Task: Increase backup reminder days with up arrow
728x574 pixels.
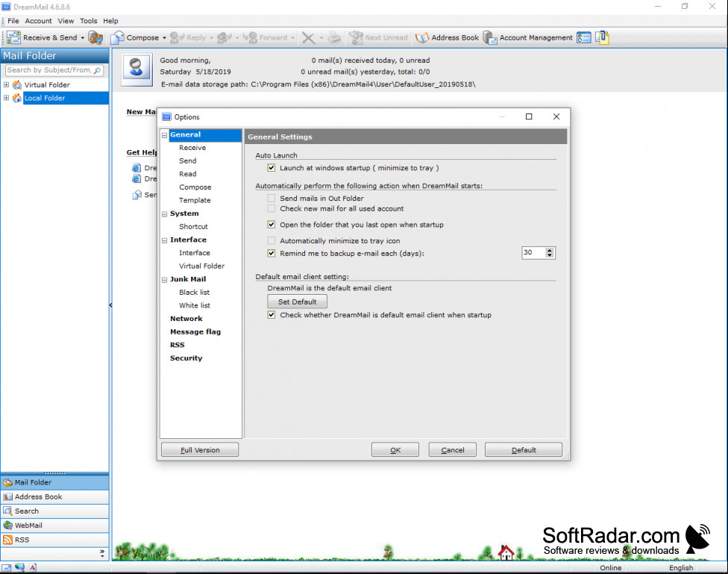Action: pyautogui.click(x=550, y=250)
